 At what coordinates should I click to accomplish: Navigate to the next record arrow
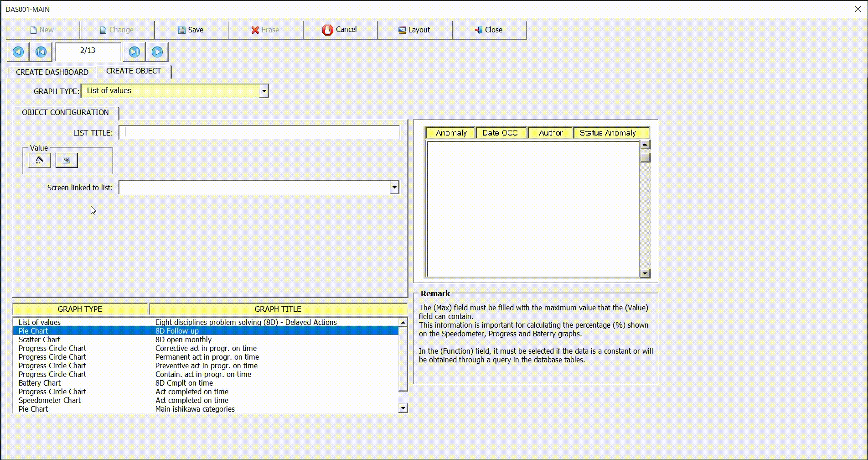(157, 52)
